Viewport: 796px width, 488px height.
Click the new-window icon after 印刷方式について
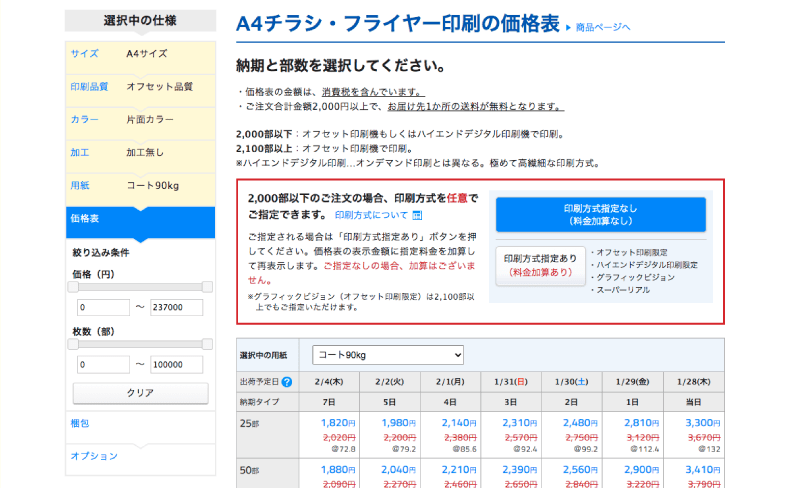(417, 215)
